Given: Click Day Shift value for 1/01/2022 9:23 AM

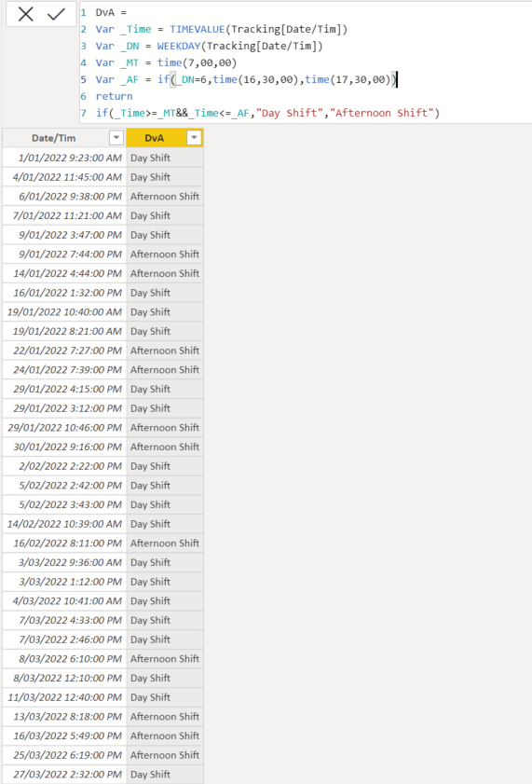Looking at the screenshot, I should coord(165,158).
